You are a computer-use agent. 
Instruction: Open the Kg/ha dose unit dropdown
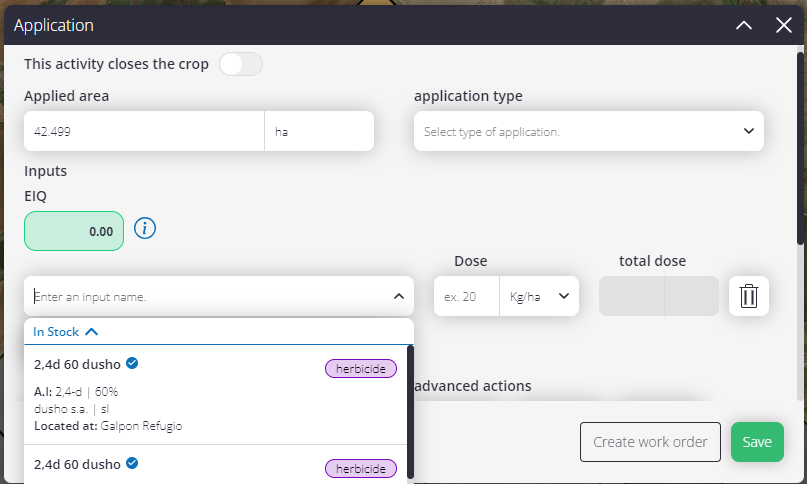pos(539,296)
